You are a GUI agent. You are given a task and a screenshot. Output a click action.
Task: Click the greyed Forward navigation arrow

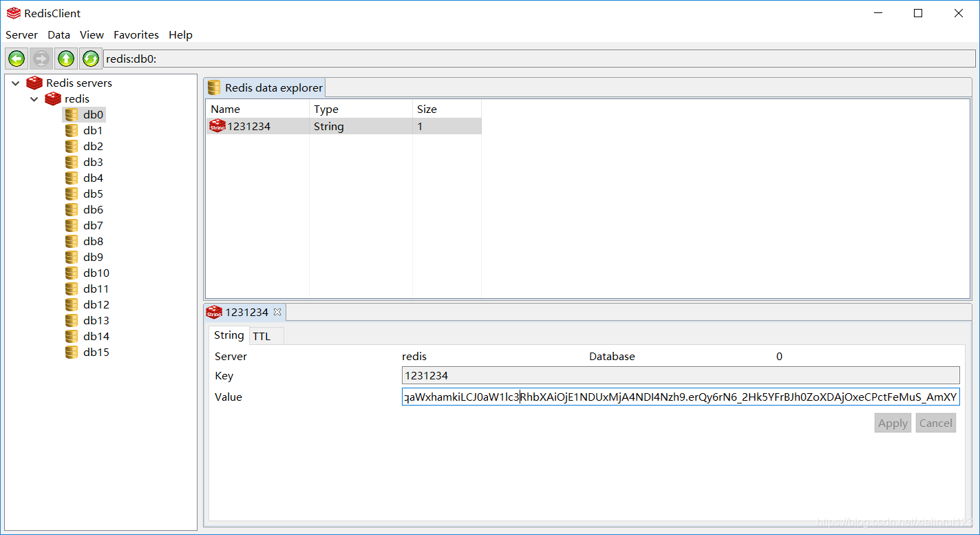41,59
